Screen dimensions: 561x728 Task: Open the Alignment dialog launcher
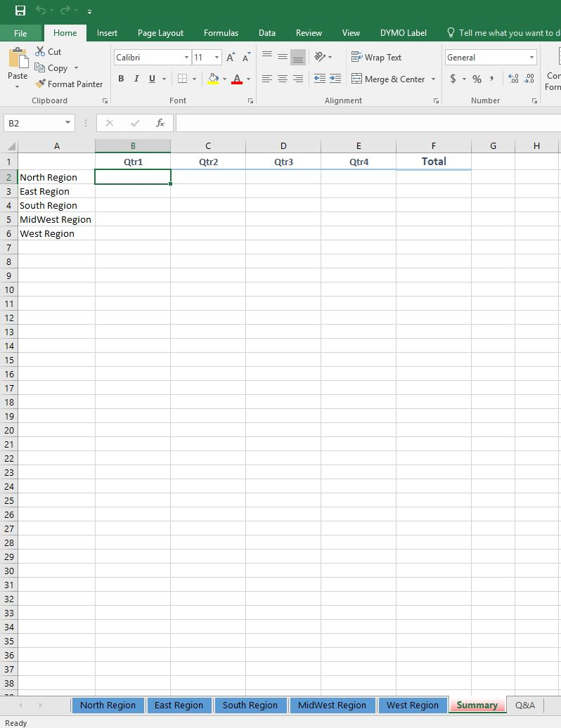[x=436, y=100]
